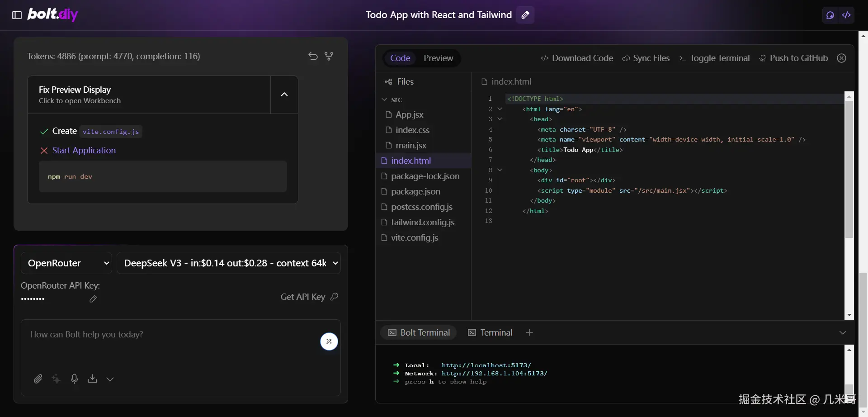Add a new terminal with plus icon

tap(529, 333)
